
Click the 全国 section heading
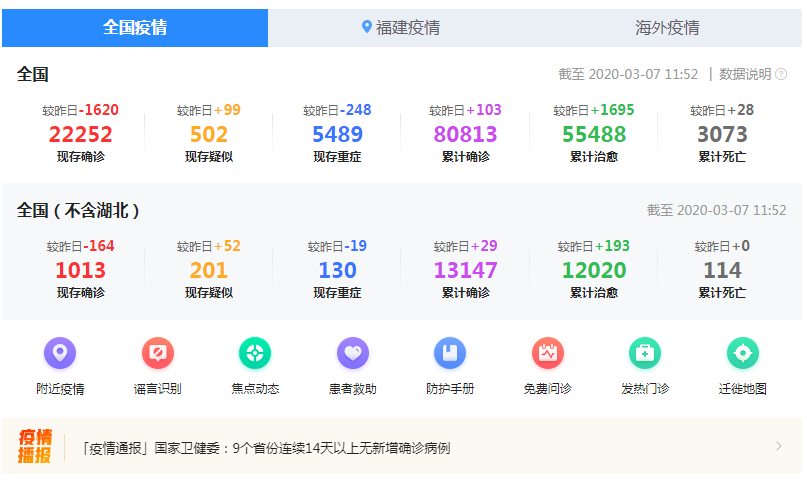tap(32, 75)
